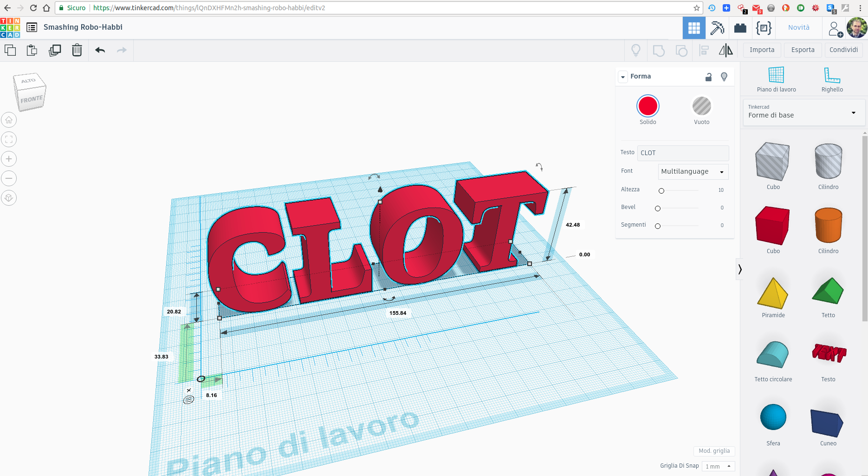Open the Font Multilanguage dropdown

coord(693,171)
